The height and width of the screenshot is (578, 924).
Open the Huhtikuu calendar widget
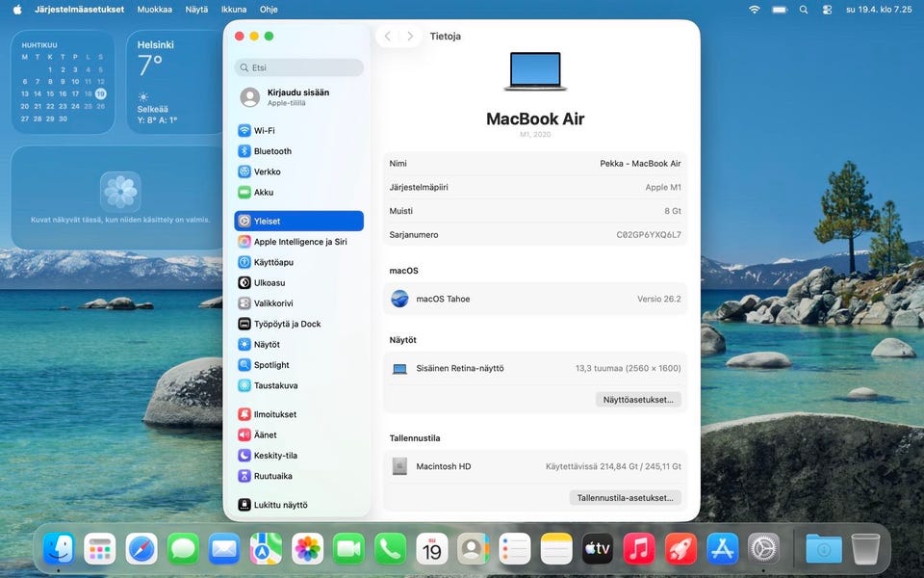(63, 82)
